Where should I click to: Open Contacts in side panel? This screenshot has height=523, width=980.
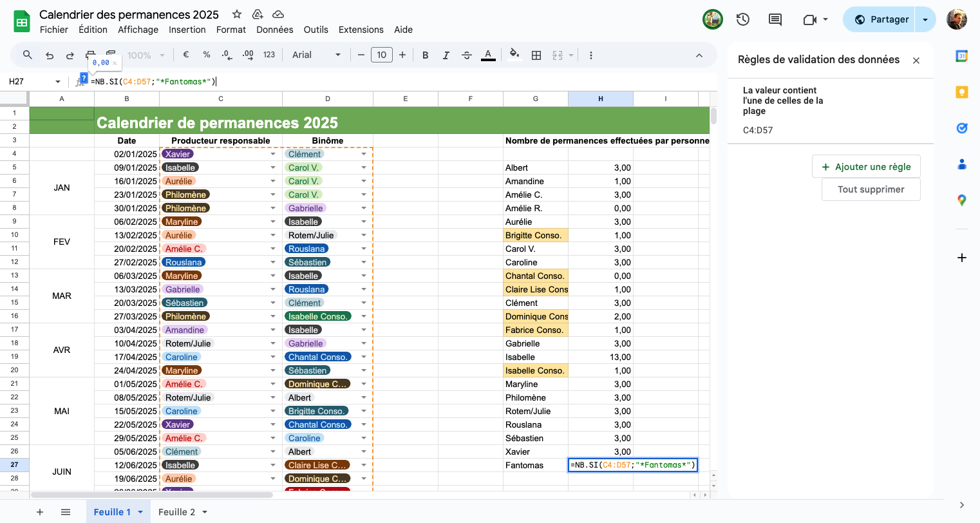click(x=962, y=164)
